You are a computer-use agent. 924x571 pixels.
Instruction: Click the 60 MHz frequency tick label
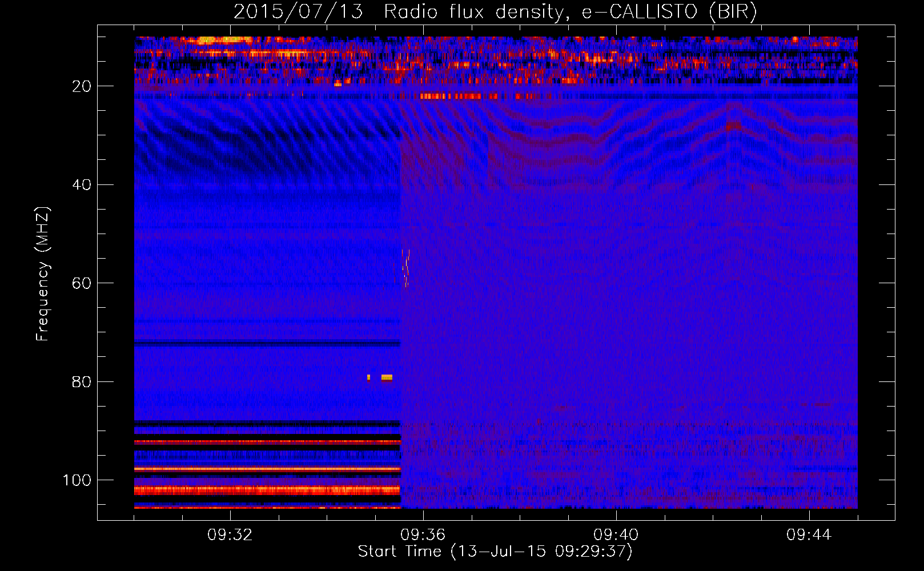82,283
